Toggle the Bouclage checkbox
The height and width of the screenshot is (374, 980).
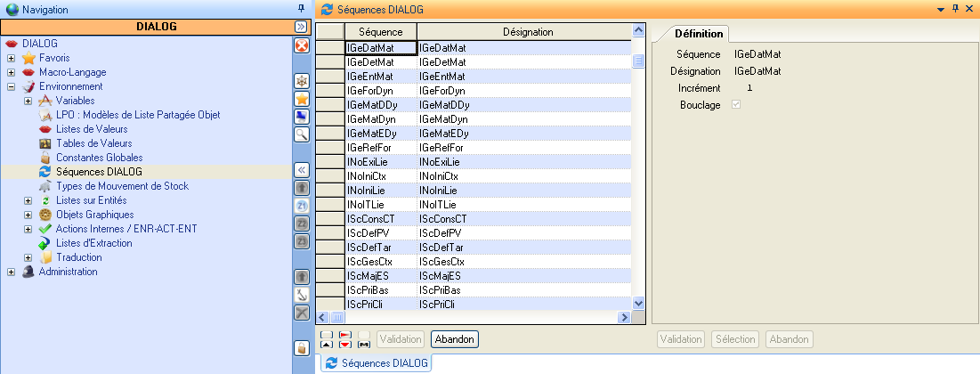[735, 105]
